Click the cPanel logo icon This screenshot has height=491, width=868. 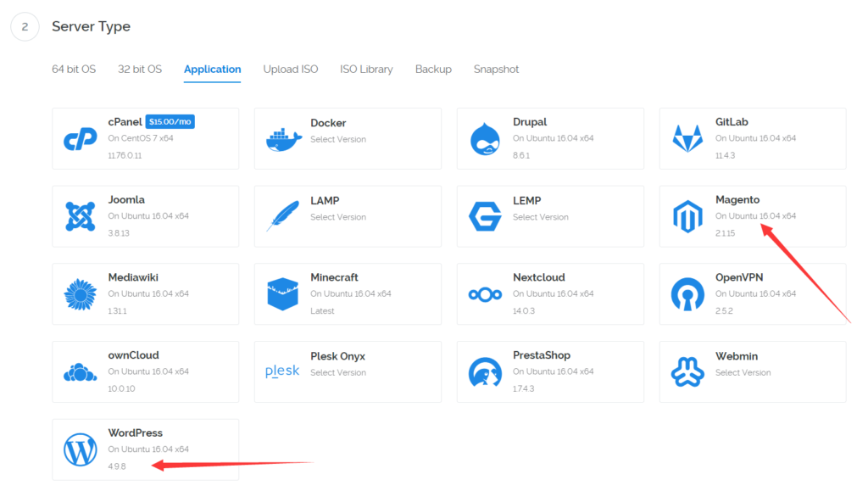pos(81,139)
